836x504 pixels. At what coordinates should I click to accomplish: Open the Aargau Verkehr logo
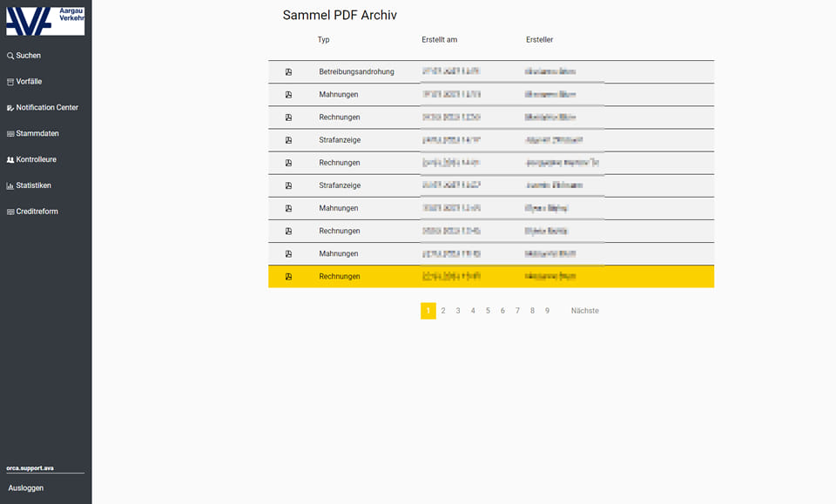click(45, 18)
